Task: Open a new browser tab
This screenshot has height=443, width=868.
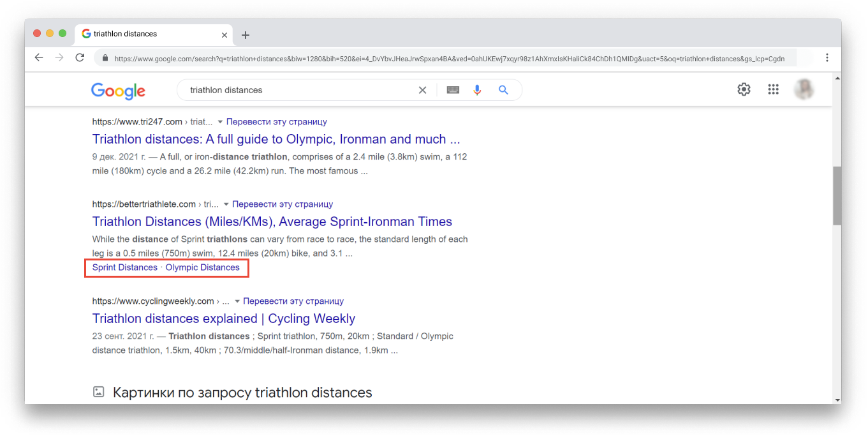Action: click(x=246, y=35)
